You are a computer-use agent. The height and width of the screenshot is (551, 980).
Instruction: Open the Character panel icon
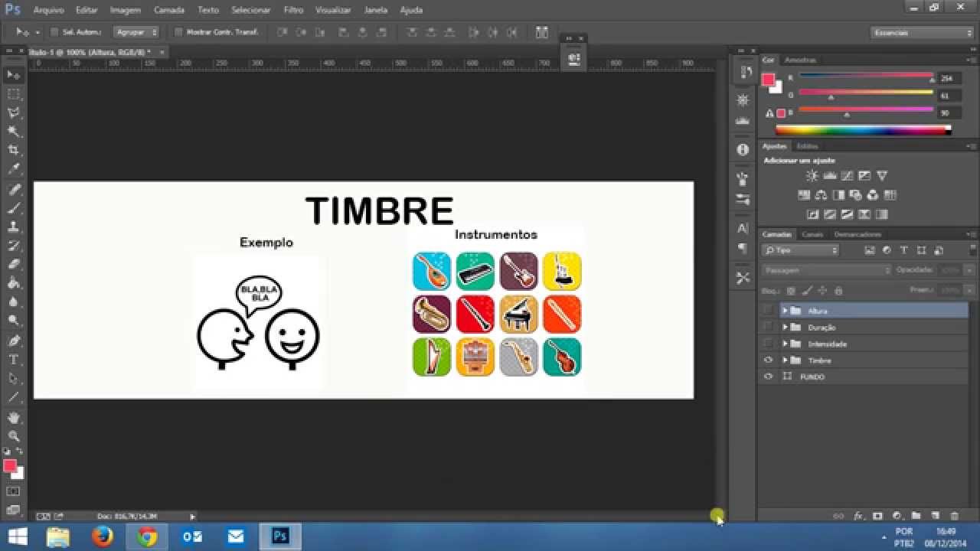[743, 228]
